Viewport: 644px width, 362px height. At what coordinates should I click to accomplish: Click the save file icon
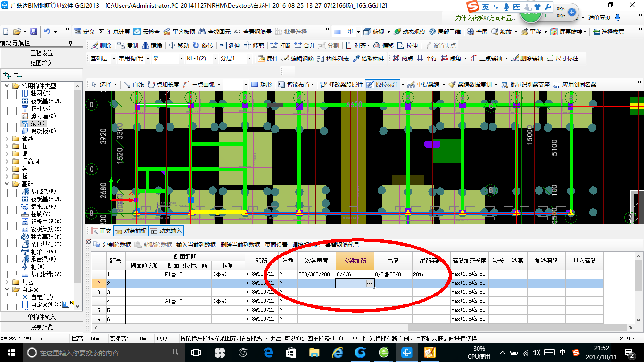pos(33,32)
